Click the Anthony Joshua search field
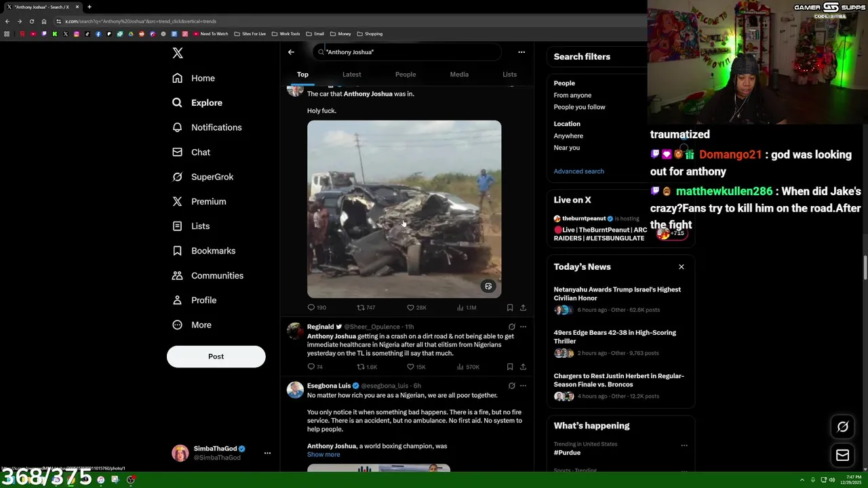This screenshot has width=868, height=488. click(407, 52)
